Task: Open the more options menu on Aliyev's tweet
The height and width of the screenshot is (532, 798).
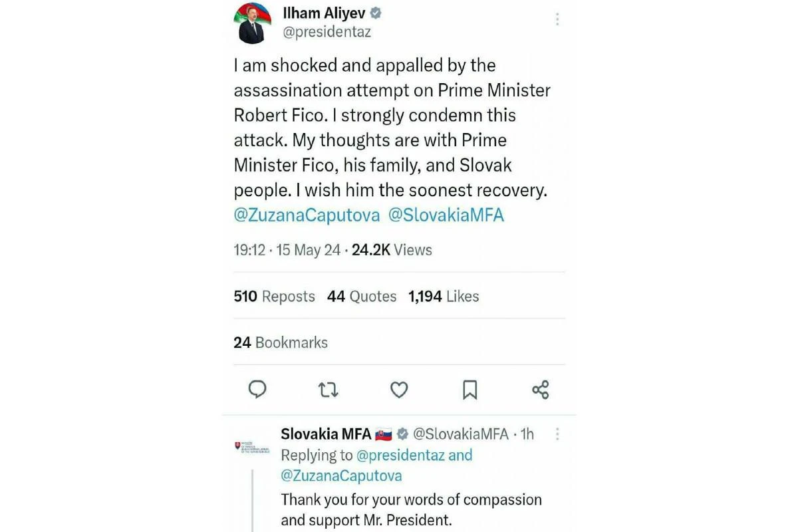Action: (x=557, y=19)
